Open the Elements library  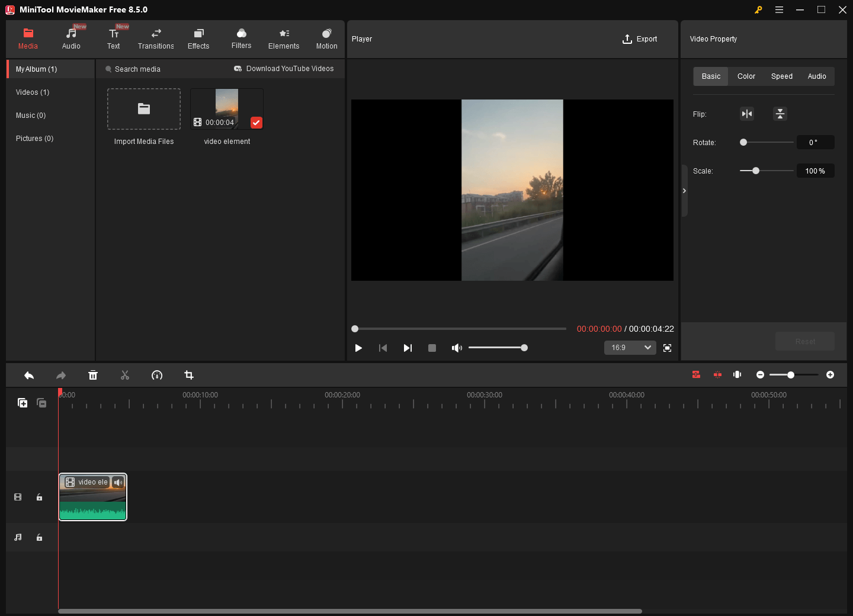[284, 38]
